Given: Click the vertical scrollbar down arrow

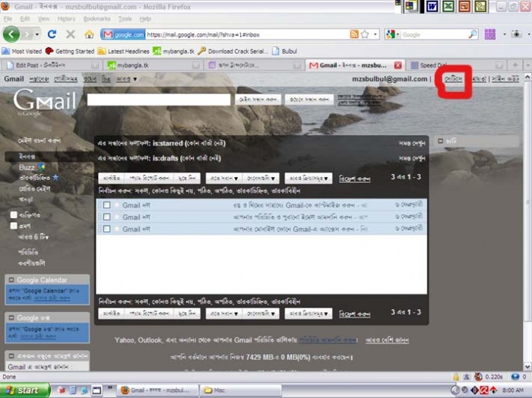Looking at the screenshot, I should 527,366.
